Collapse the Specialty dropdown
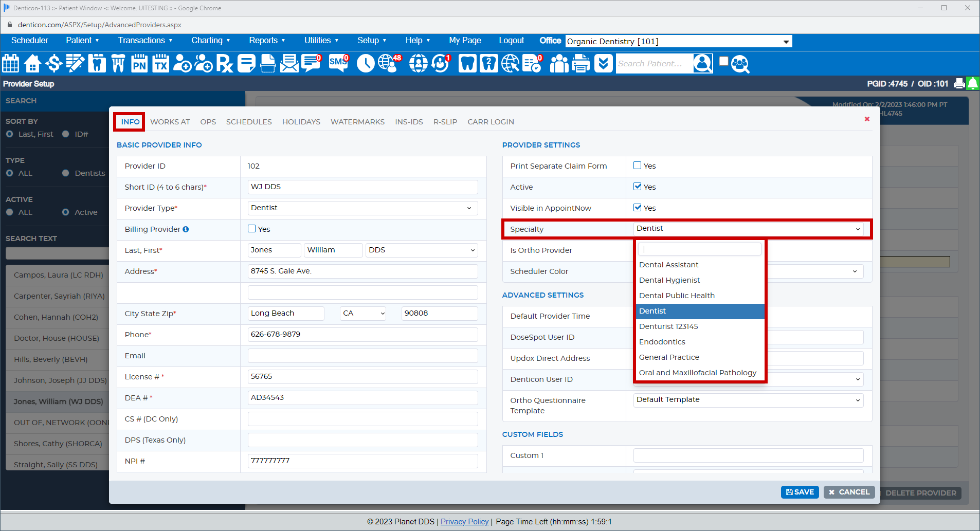This screenshot has height=531, width=980. [749, 229]
